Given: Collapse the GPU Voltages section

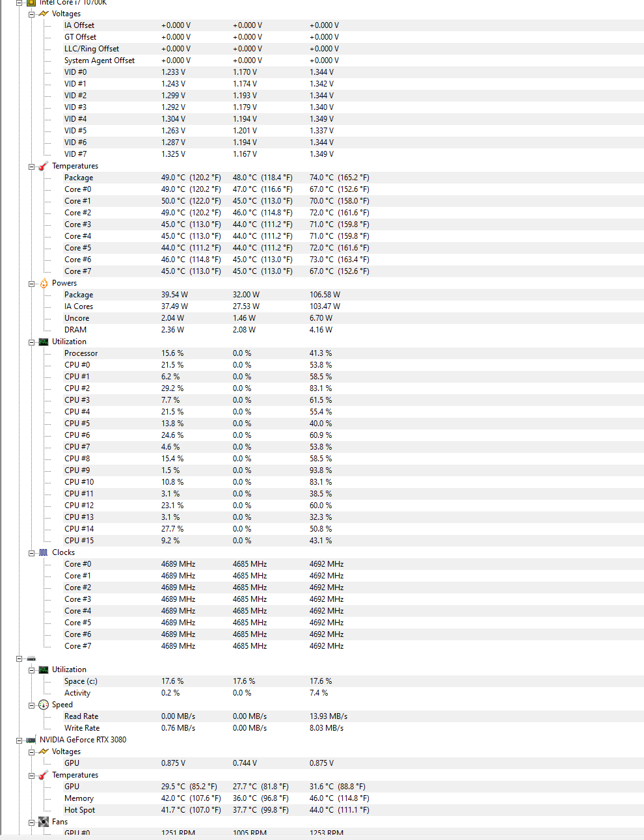Looking at the screenshot, I should [31, 752].
